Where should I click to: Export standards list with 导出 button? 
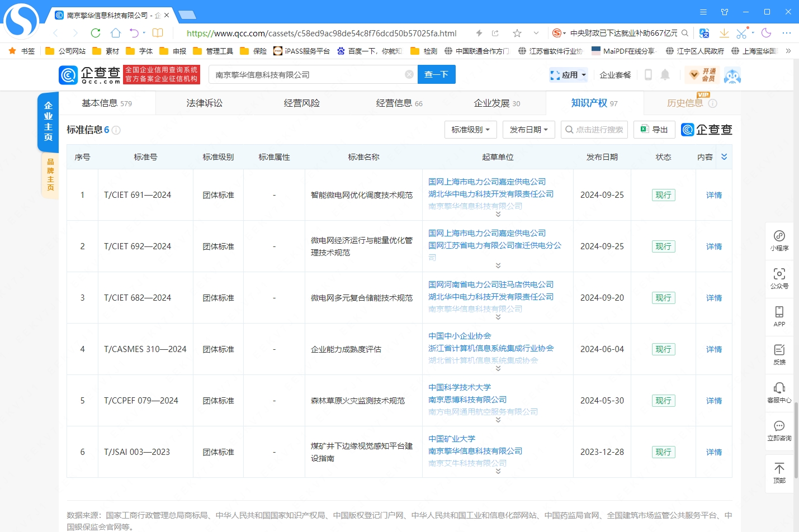(x=654, y=130)
